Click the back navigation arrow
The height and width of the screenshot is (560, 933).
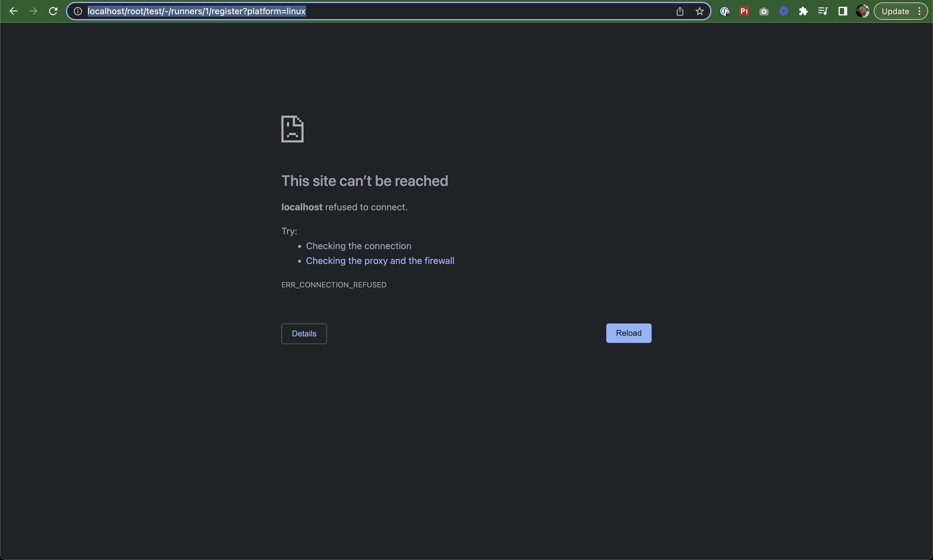tap(13, 11)
